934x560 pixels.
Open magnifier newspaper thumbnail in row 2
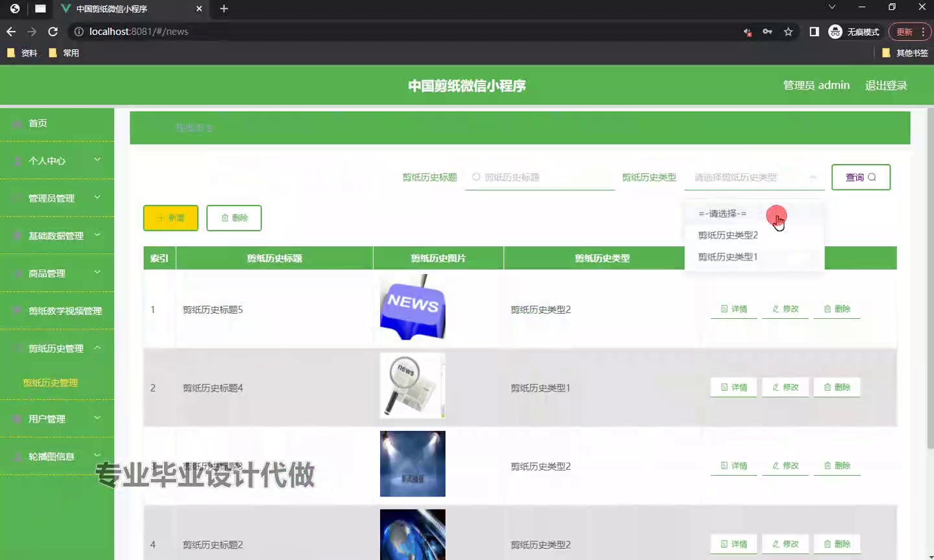pos(413,386)
